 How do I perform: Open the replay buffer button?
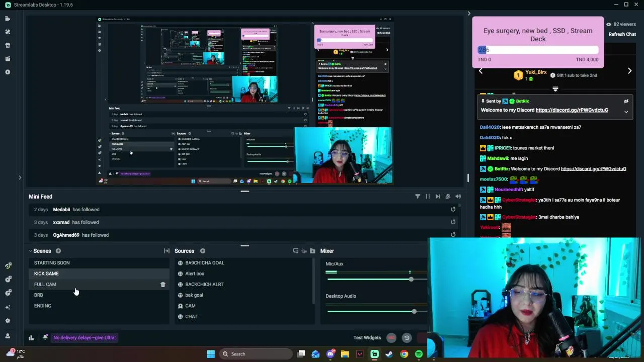click(x=407, y=338)
